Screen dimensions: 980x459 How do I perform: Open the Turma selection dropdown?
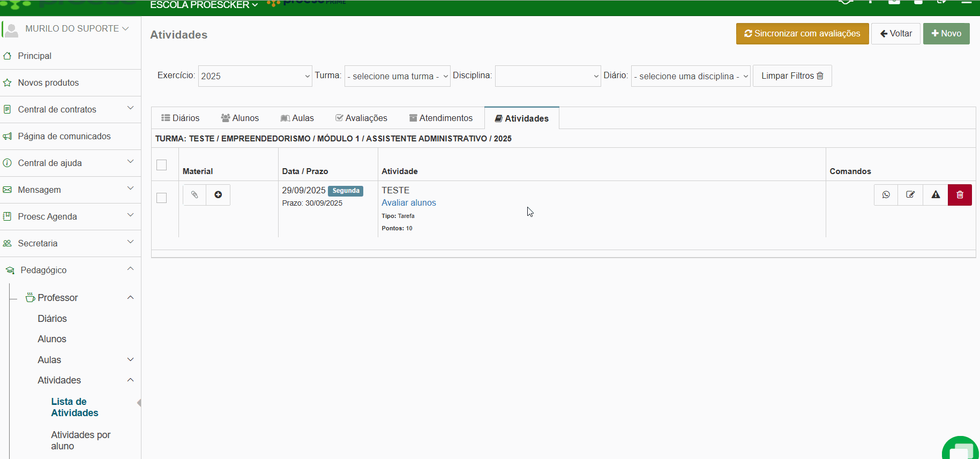tap(397, 76)
